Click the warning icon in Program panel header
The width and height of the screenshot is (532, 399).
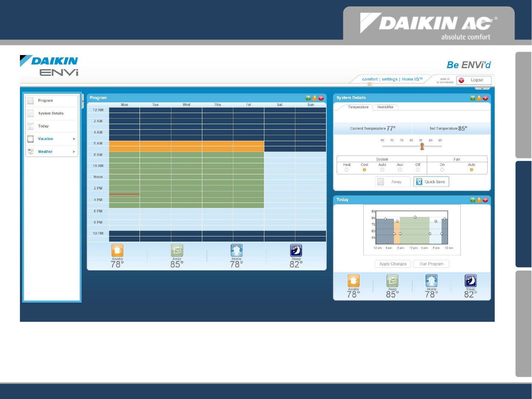click(315, 98)
